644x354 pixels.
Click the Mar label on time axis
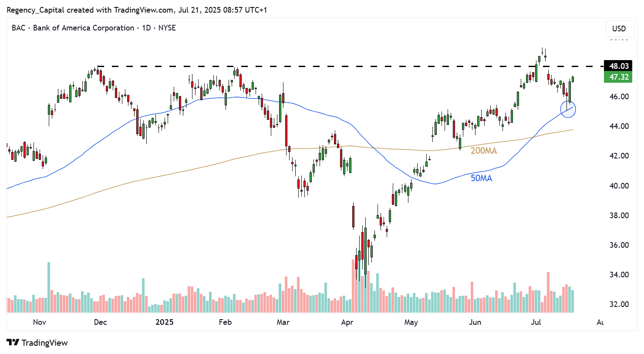283,322
